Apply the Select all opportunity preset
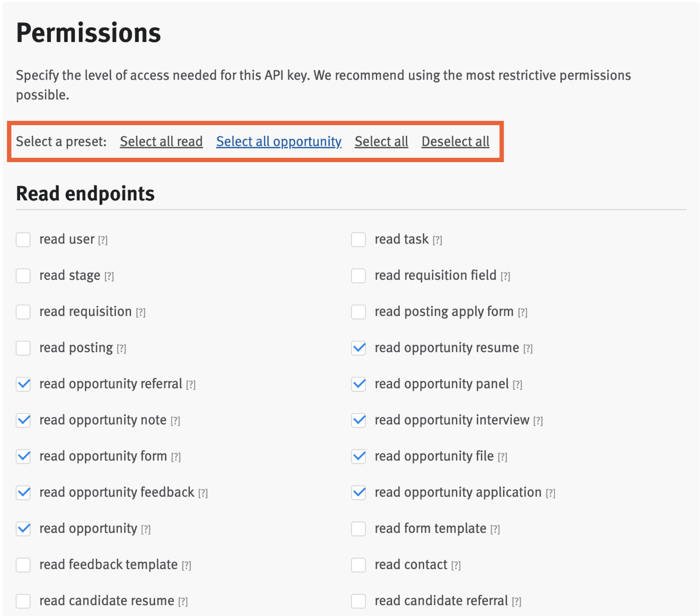The image size is (700, 616). click(x=278, y=142)
